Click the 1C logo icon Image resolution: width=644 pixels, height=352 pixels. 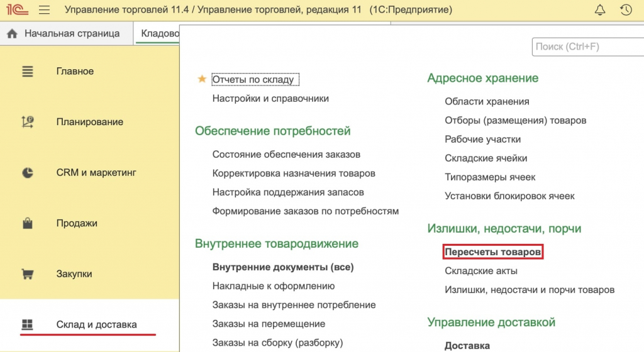17,9
